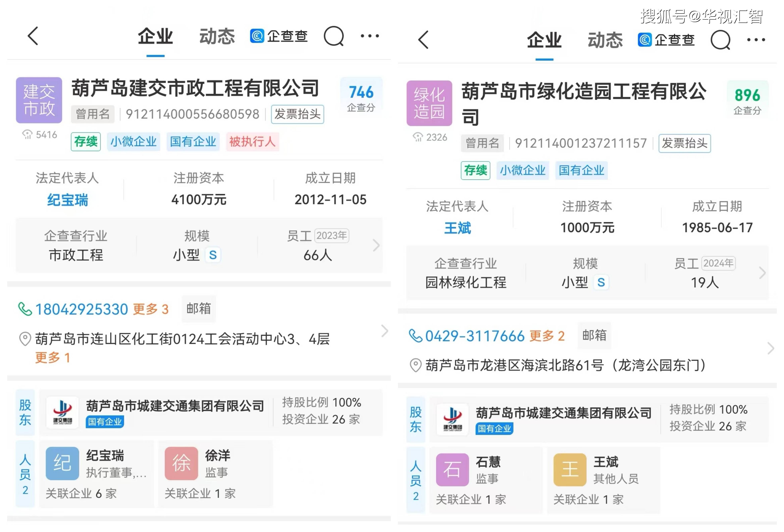Viewport: 784px width, 532px height.
Task: Switch to 企业 tab in left panel
Action: pyautogui.click(x=156, y=36)
